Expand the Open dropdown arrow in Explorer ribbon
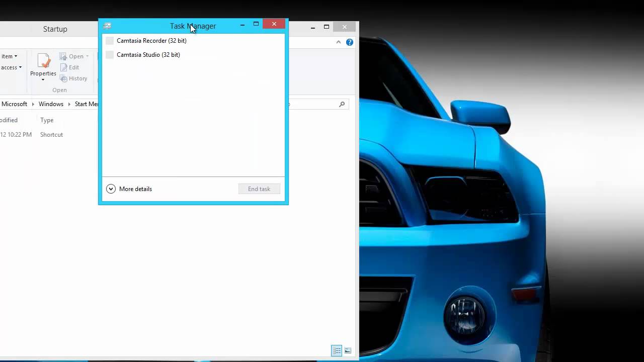Viewport: 644px width, 362px height. click(87, 56)
